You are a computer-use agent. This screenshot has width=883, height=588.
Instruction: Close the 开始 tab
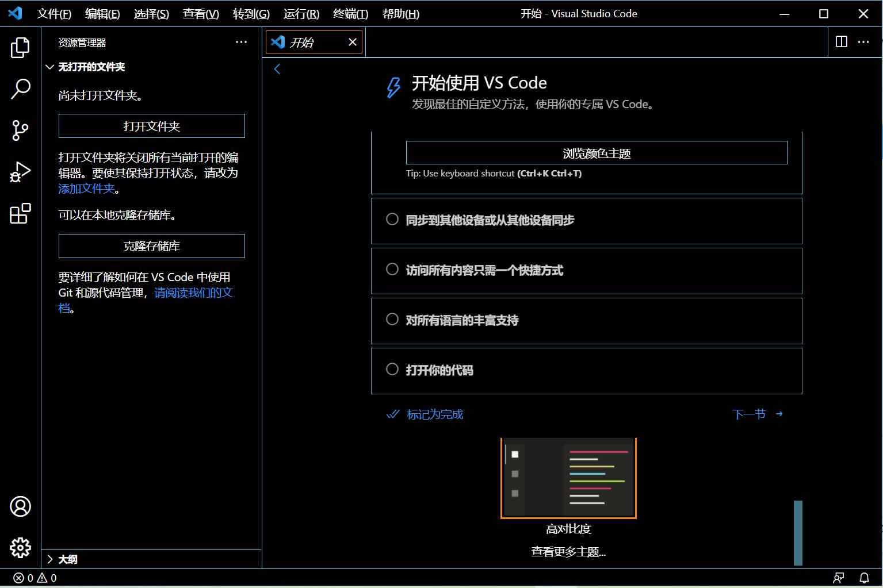click(x=353, y=42)
